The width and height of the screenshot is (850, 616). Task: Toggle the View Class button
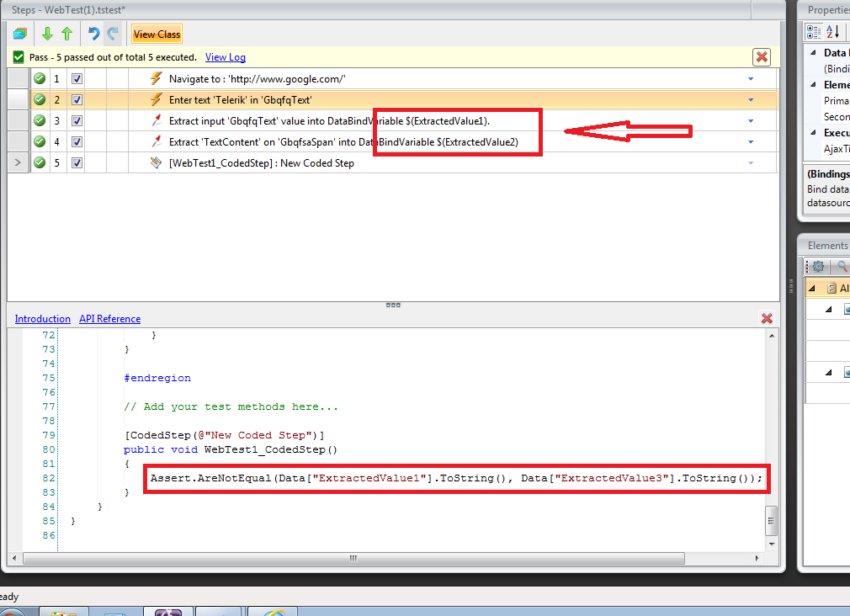tap(157, 35)
